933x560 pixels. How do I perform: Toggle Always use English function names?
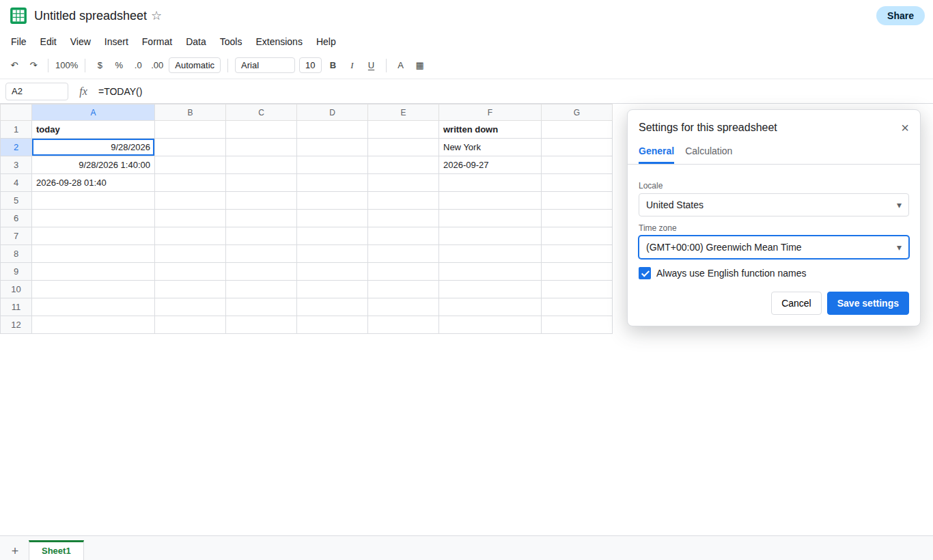click(645, 273)
